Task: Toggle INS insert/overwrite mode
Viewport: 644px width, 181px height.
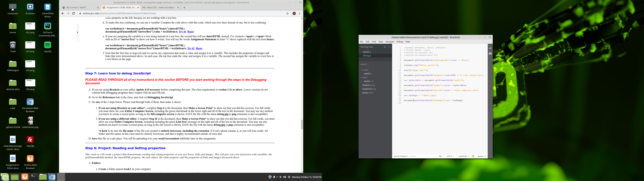Action: tap(440, 156)
